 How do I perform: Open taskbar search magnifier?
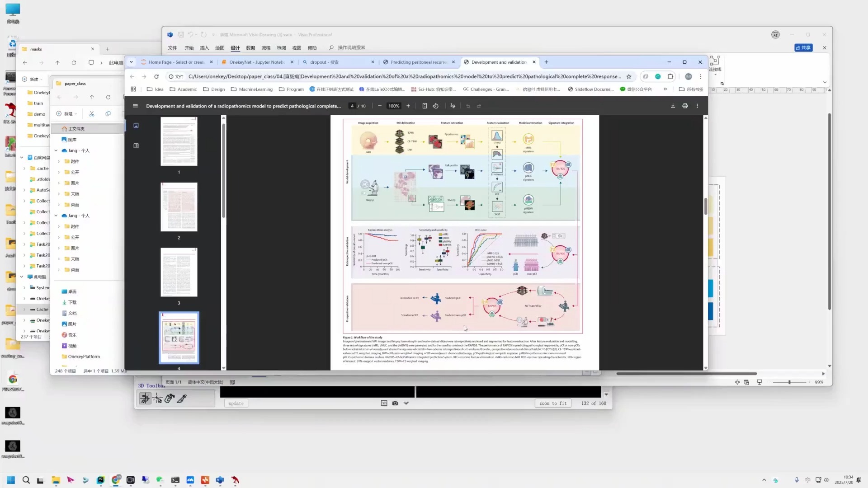point(26,480)
